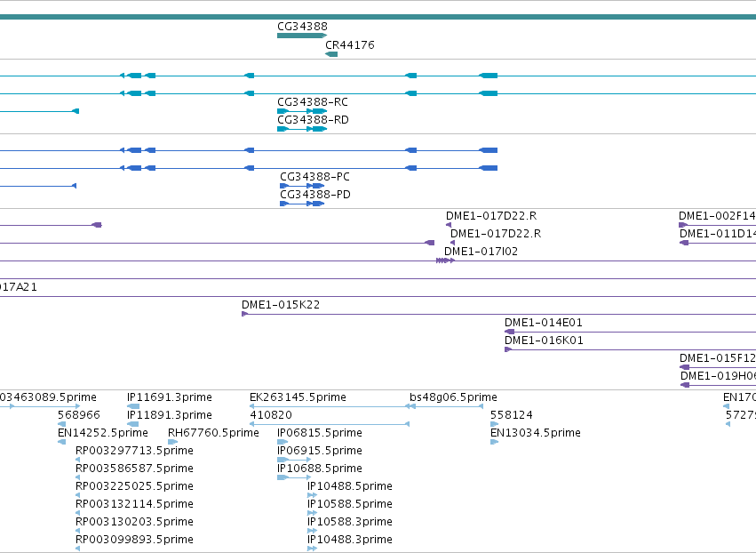Open the RP003099893.5prime EST label
The width and height of the screenshot is (756, 553).
point(134,541)
